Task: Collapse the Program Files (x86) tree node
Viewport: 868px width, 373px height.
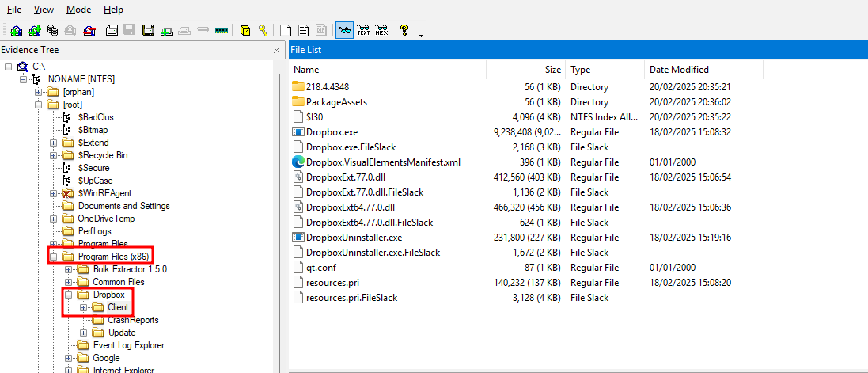Action: (x=53, y=257)
